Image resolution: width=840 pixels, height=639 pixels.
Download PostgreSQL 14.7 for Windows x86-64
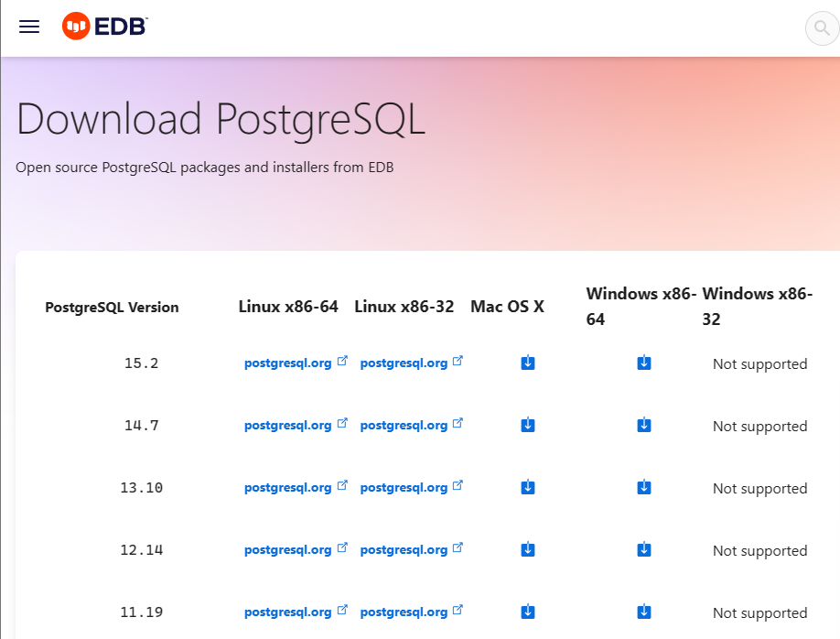[x=644, y=425]
